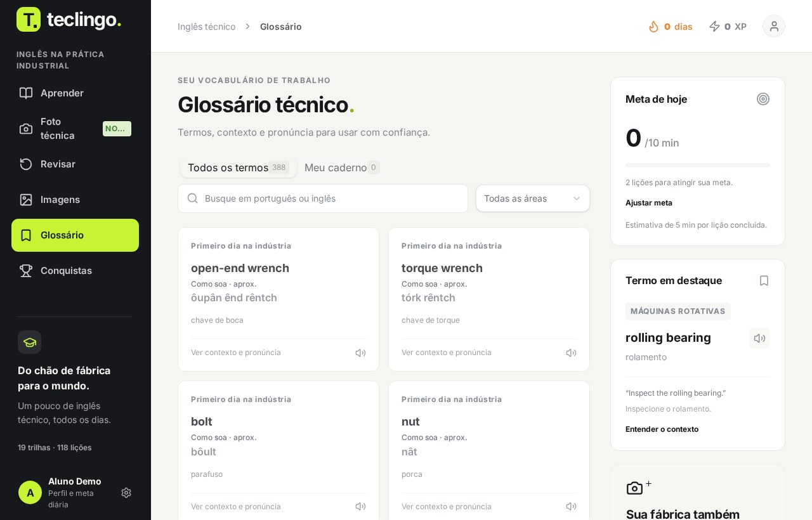Click the daily goal target icon
Screen dimensions: 812x520
pyautogui.click(x=763, y=99)
